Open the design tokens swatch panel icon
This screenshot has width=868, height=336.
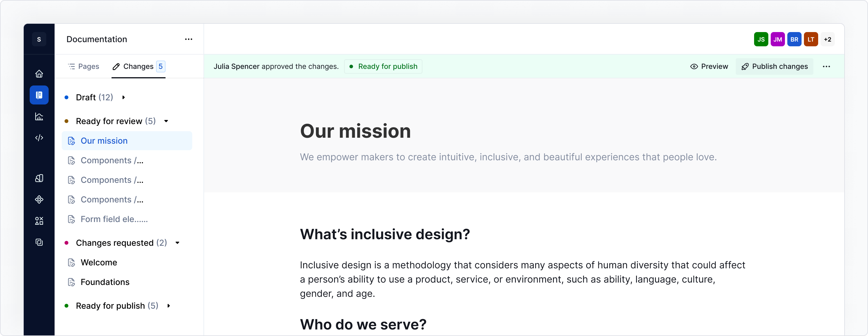[39, 178]
